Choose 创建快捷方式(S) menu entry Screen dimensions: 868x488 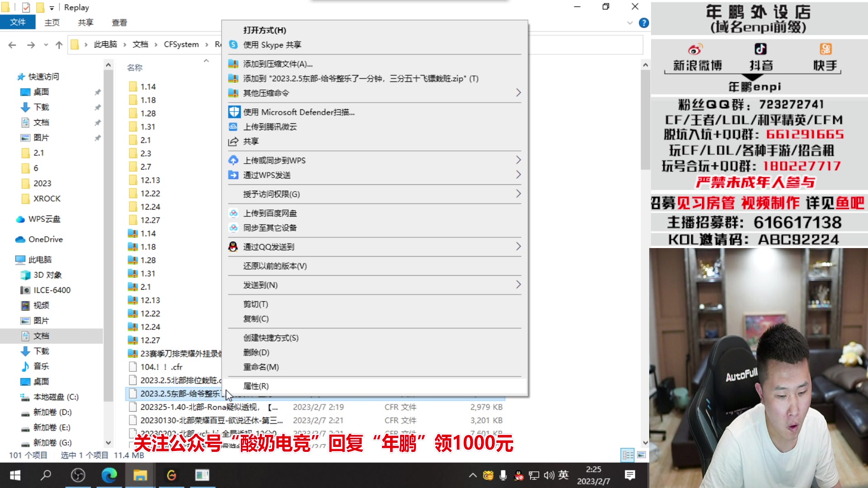(271, 338)
